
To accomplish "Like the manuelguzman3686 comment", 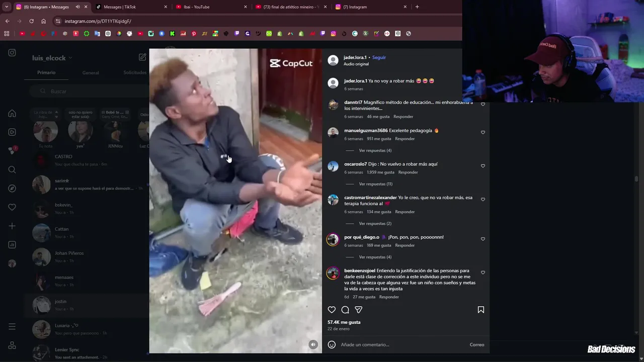I will (483, 132).
